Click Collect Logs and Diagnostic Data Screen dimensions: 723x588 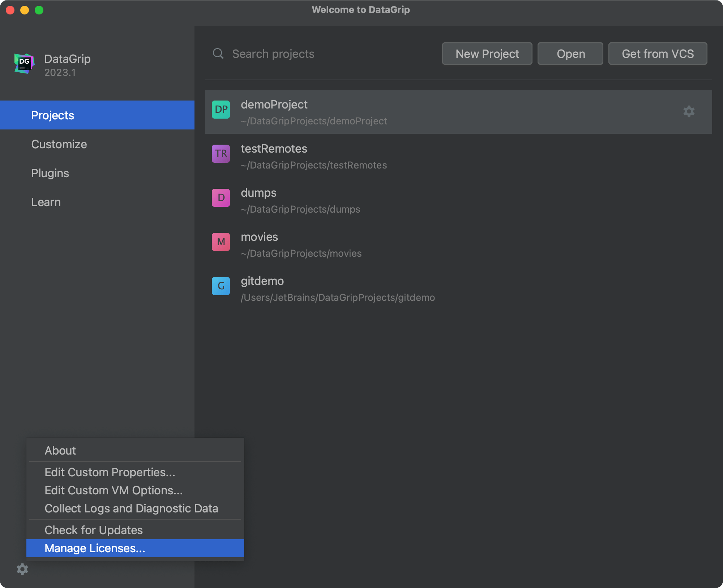coord(131,508)
